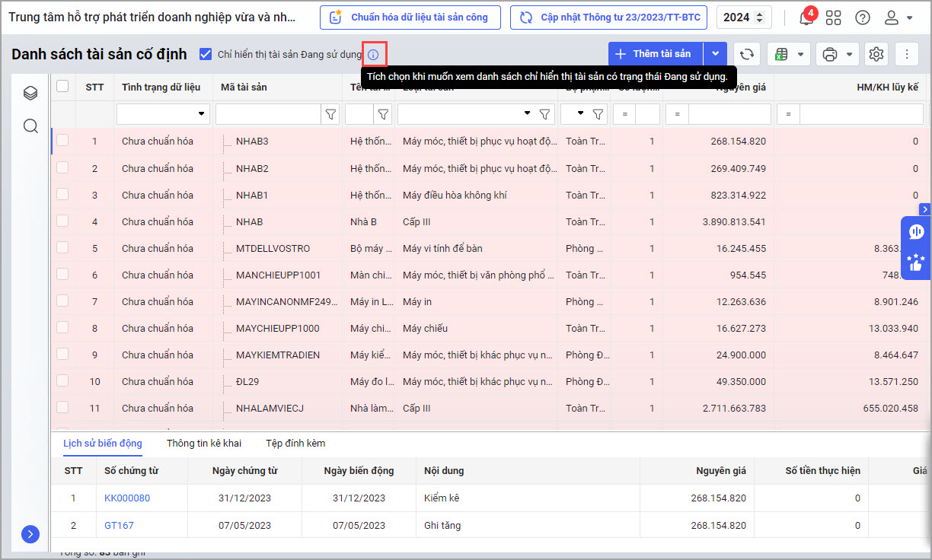Switch to Thông tin kê khai tab
The width and height of the screenshot is (932, 560).
click(203, 443)
